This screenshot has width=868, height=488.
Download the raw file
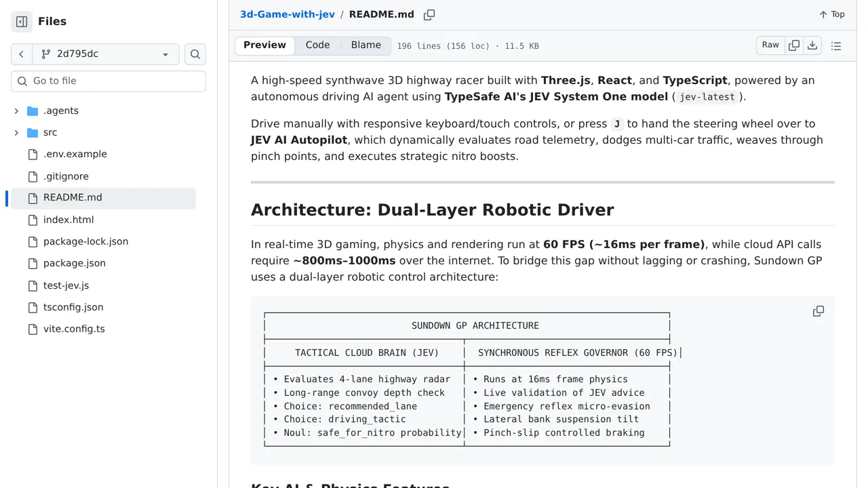pos(812,45)
